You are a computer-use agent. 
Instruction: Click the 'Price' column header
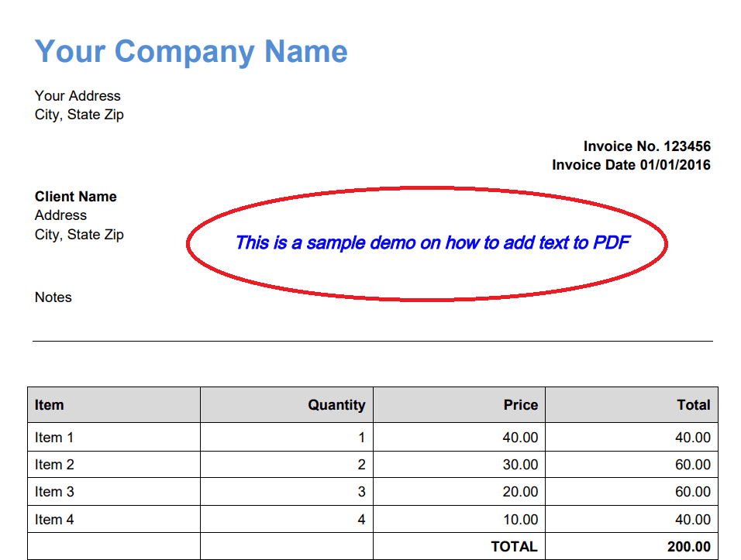click(520, 404)
